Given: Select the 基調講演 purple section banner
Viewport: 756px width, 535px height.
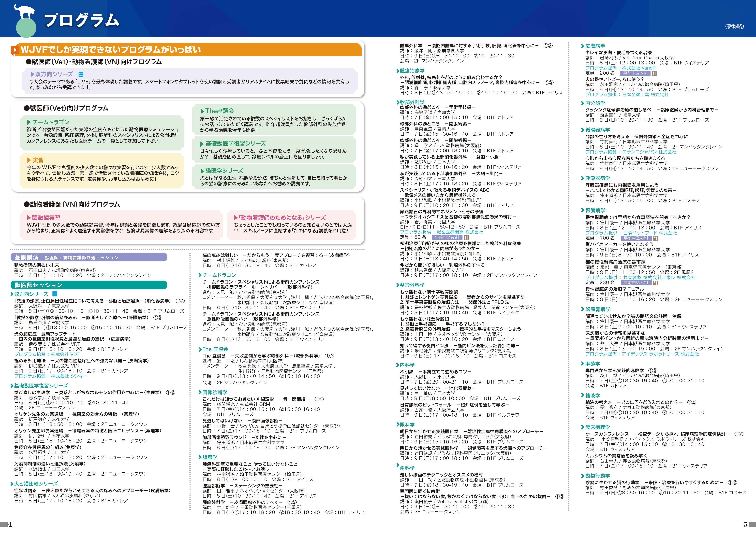Looking at the screenshot, I should tap(89, 257).
